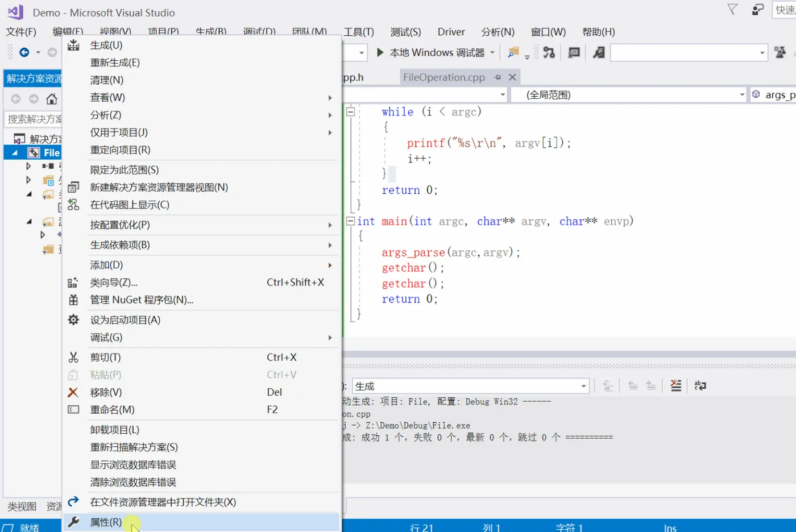Click the Show on Code Map icon

[73, 205]
